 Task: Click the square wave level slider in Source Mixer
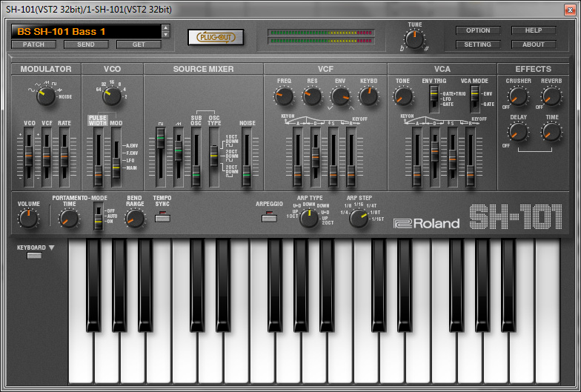click(x=160, y=157)
